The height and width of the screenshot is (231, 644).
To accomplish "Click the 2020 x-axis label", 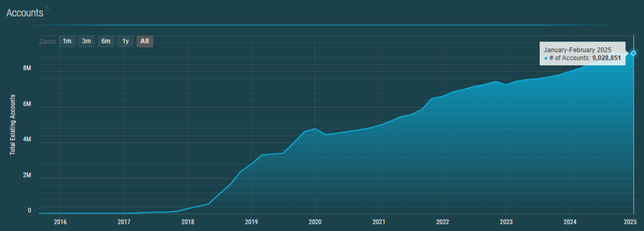I will click(x=314, y=222).
